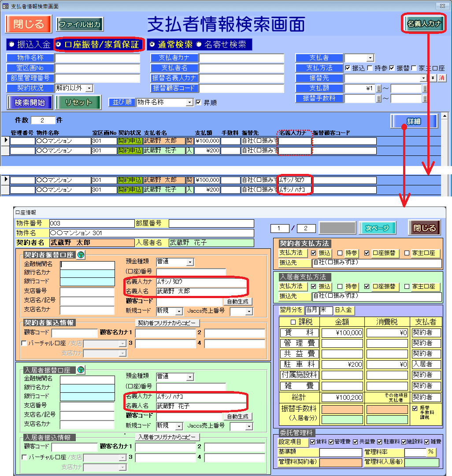Screen dimensions: 452x476
Task: Toggle the 昇順 ascending order checkbox
Action: click(198, 103)
